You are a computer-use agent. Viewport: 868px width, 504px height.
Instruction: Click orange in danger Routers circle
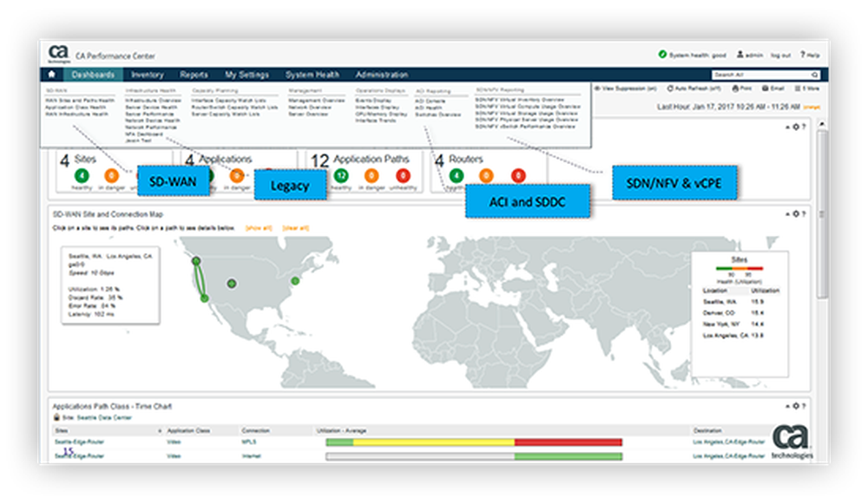[x=486, y=176]
